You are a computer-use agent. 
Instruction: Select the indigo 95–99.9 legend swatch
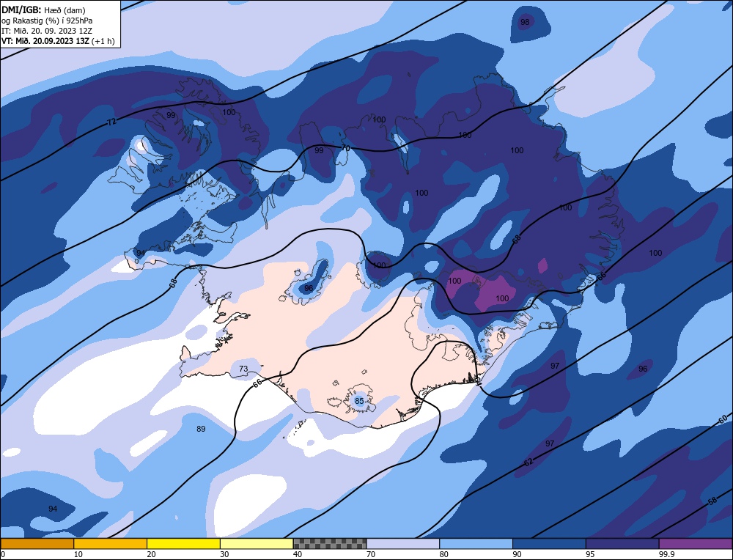pyautogui.click(x=622, y=544)
